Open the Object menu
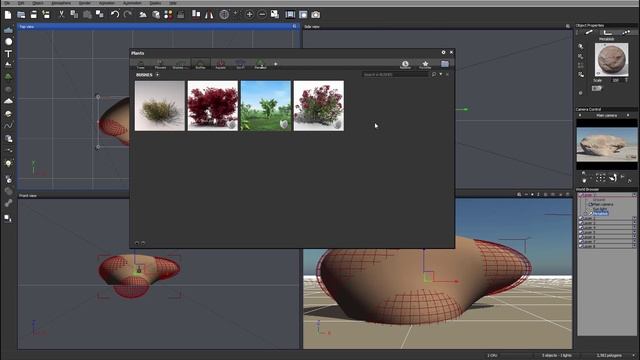 tap(38, 3)
